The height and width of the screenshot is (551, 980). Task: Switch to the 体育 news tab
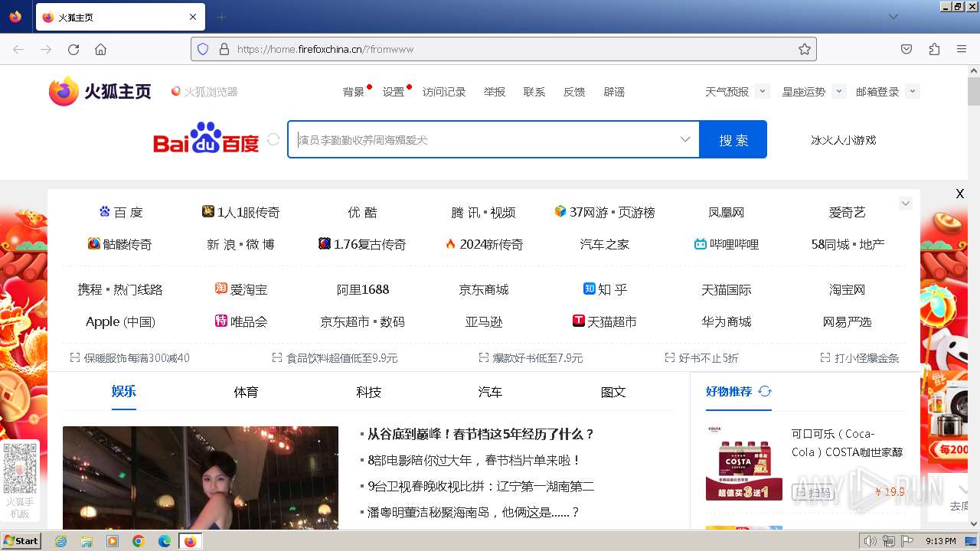pos(246,392)
